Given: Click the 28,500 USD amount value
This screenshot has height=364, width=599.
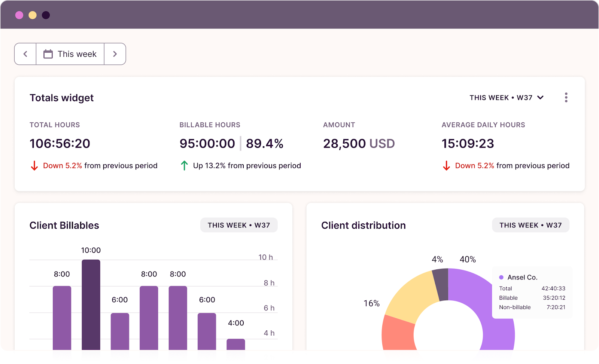Looking at the screenshot, I should tap(359, 143).
